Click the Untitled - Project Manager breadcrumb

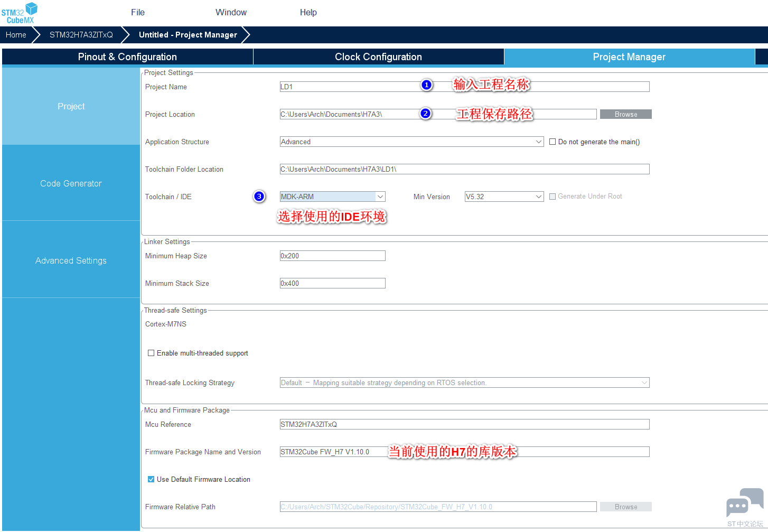(x=188, y=35)
